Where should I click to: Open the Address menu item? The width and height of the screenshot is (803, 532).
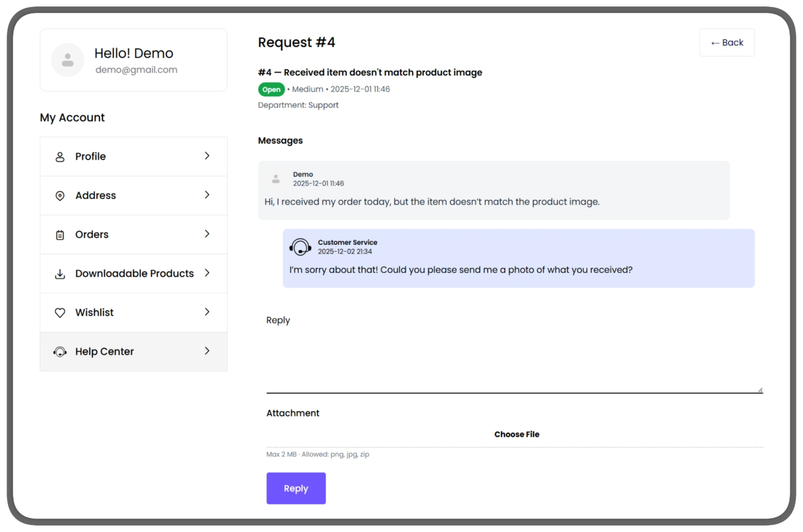(133, 196)
